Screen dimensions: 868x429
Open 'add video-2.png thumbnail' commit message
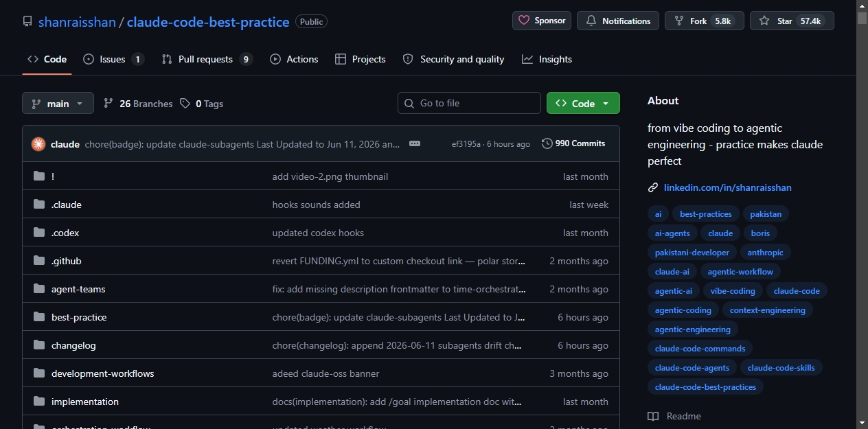point(330,176)
